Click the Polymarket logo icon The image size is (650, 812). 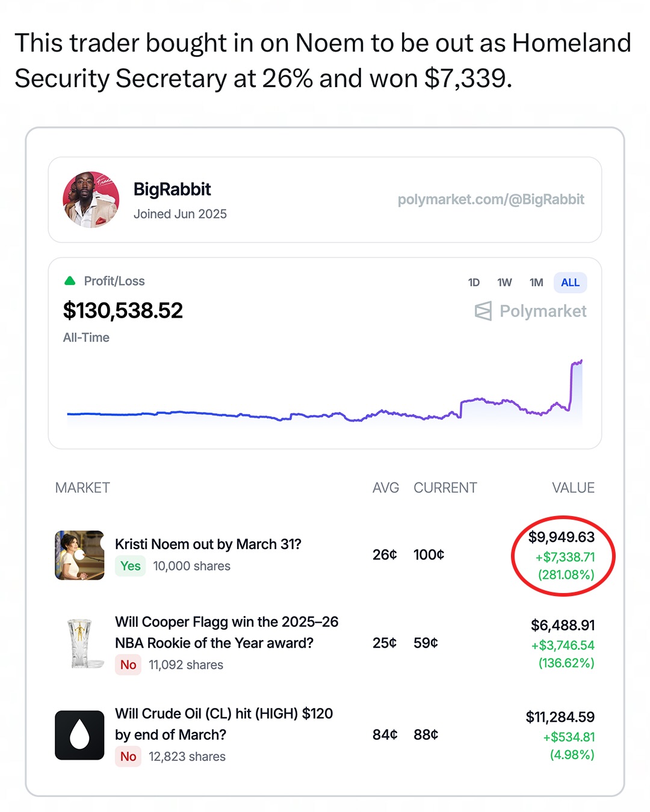pos(483,311)
